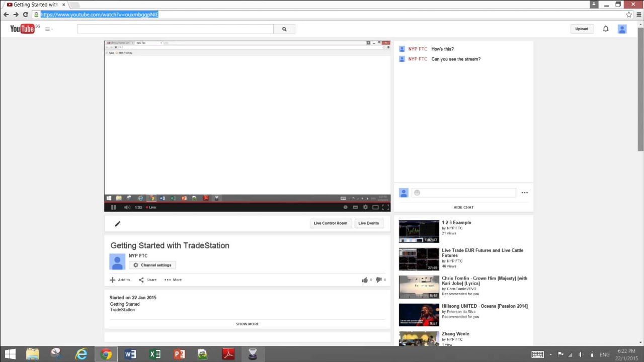This screenshot has height=362, width=644.
Task: Open PowerPoint from the taskbar
Action: point(179,354)
